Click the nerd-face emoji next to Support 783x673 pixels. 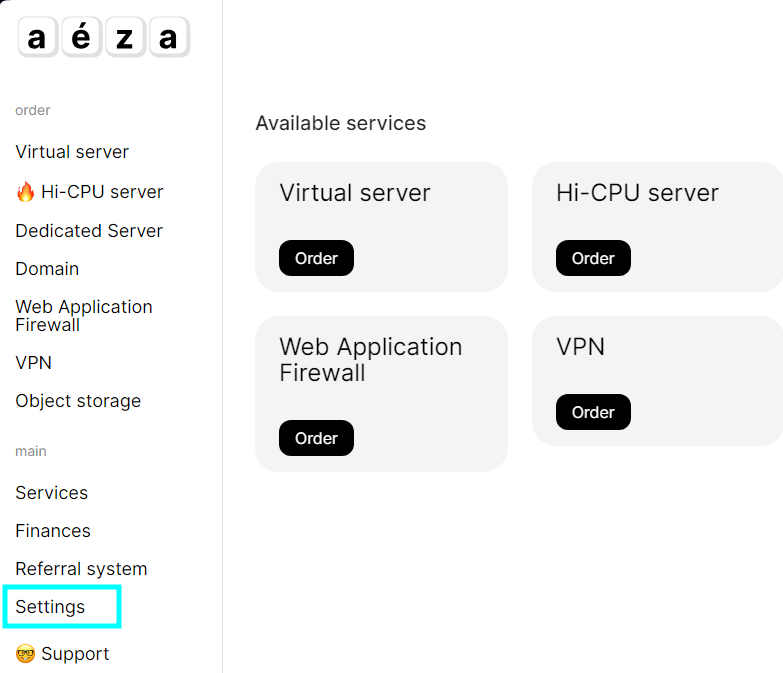tap(26, 654)
